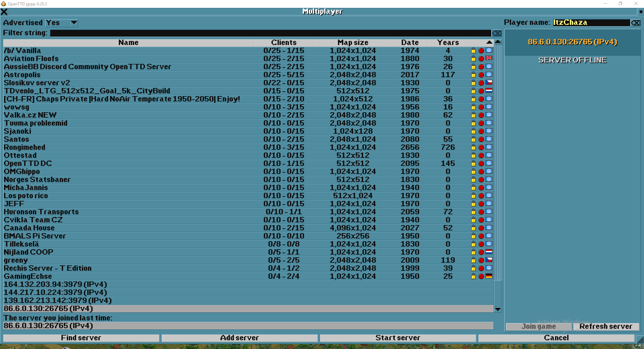Click the Find server button
The height and width of the screenshot is (349, 644).
[x=81, y=338]
